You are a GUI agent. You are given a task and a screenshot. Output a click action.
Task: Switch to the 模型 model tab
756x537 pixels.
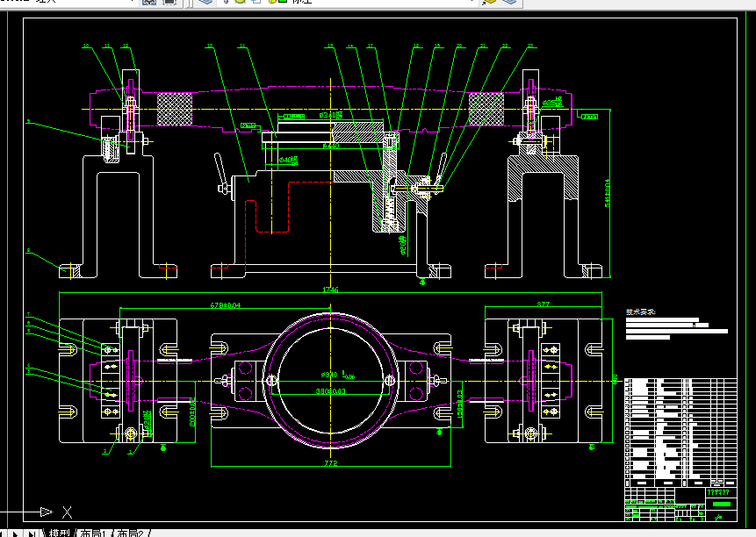pos(60,533)
